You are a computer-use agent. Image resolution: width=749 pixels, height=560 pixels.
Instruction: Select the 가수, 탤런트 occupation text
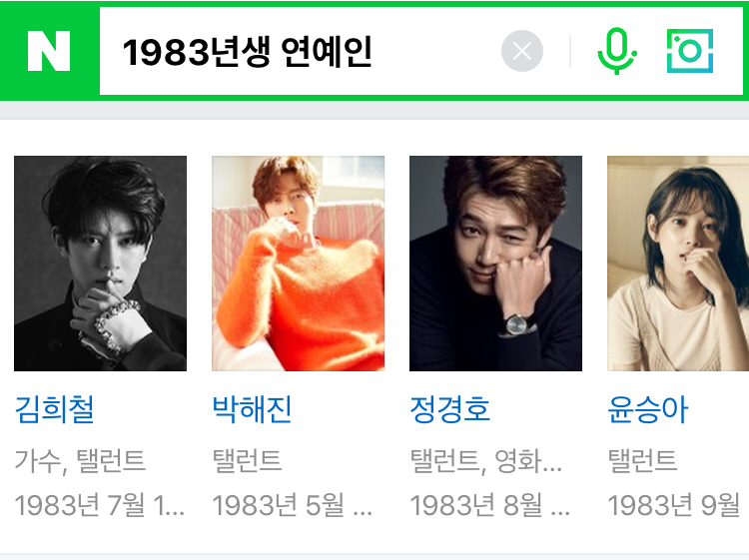pyautogui.click(x=80, y=461)
